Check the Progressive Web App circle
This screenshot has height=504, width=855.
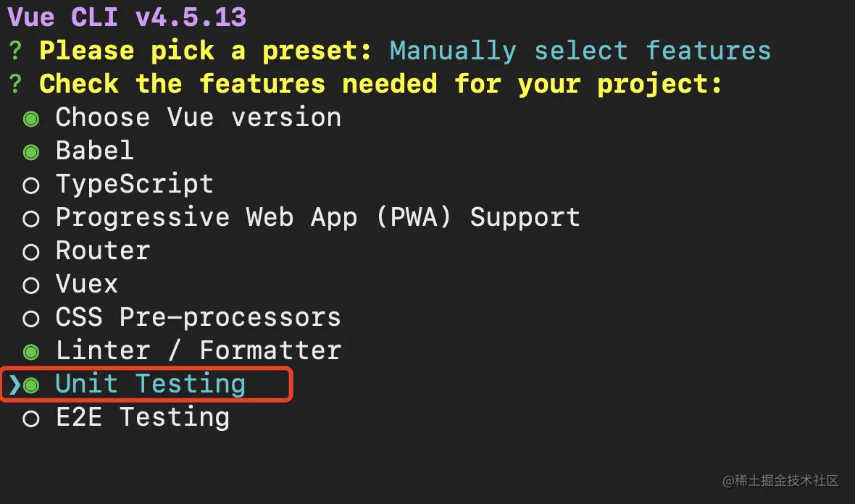coord(30,219)
